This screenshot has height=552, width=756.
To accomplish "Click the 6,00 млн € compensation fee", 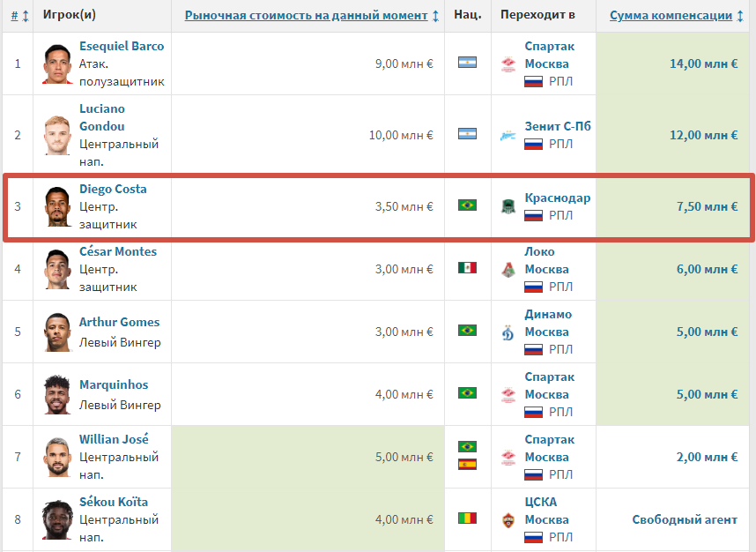I will (x=707, y=269).
